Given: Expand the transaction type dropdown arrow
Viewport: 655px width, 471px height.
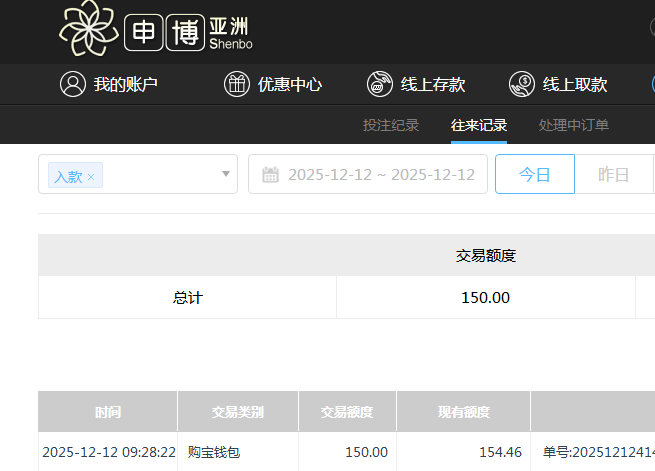Looking at the screenshot, I should [x=226, y=174].
